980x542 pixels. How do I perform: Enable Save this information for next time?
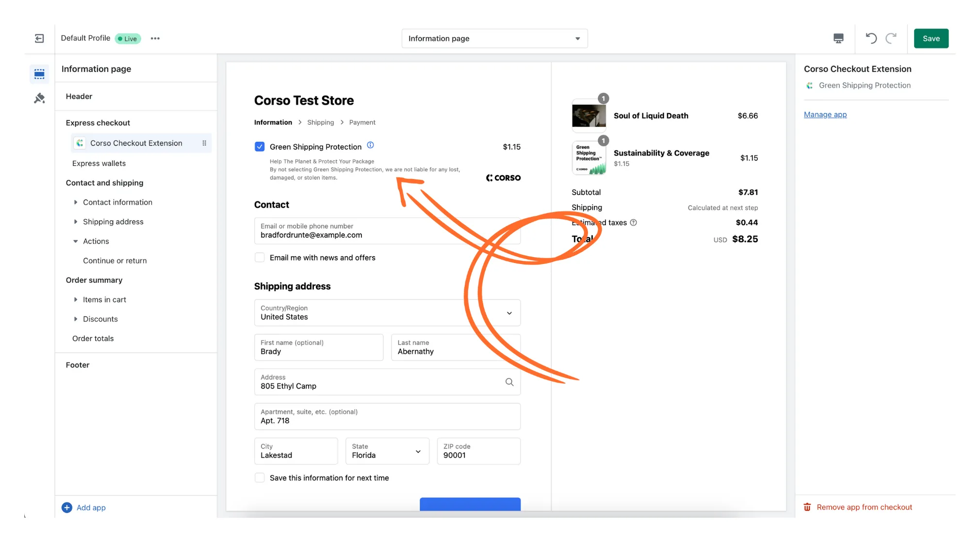tap(260, 478)
